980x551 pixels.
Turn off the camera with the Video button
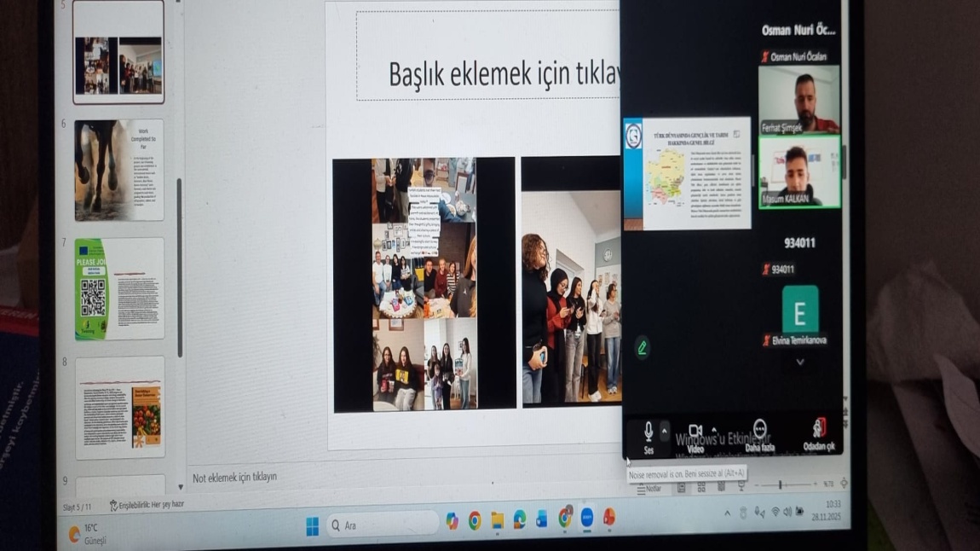coord(695,429)
